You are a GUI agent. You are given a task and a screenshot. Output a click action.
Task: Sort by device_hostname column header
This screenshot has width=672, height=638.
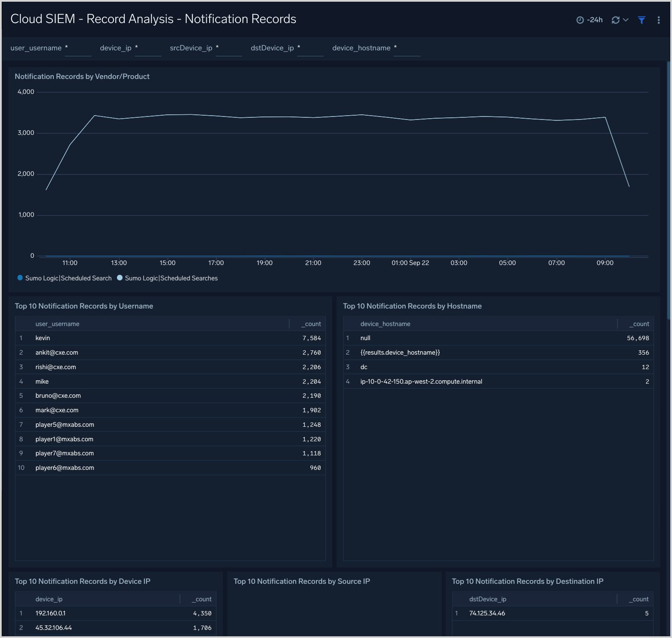[x=385, y=324]
